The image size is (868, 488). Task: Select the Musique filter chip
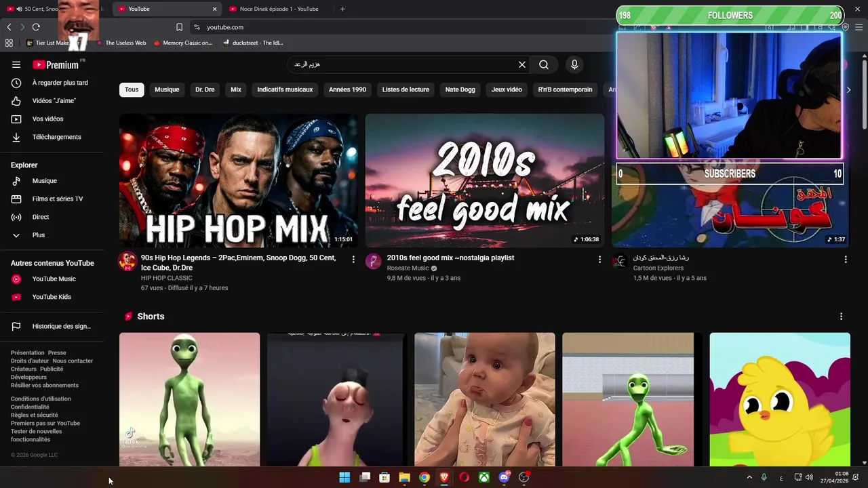tap(167, 89)
